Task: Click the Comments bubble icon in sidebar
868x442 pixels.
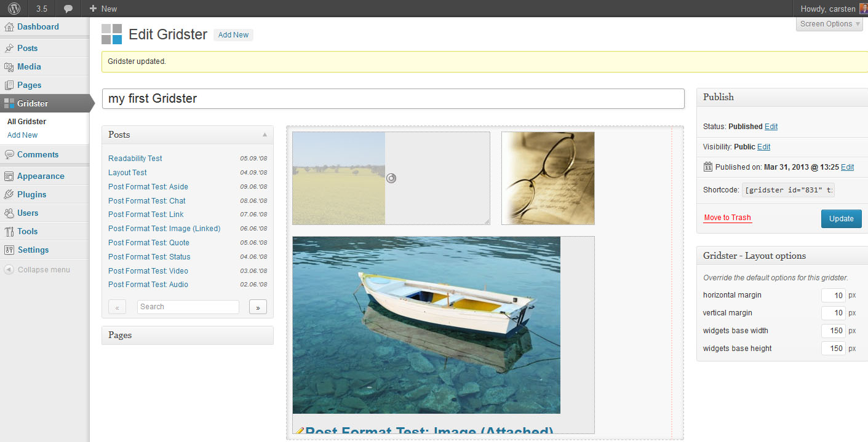Action: click(9, 154)
